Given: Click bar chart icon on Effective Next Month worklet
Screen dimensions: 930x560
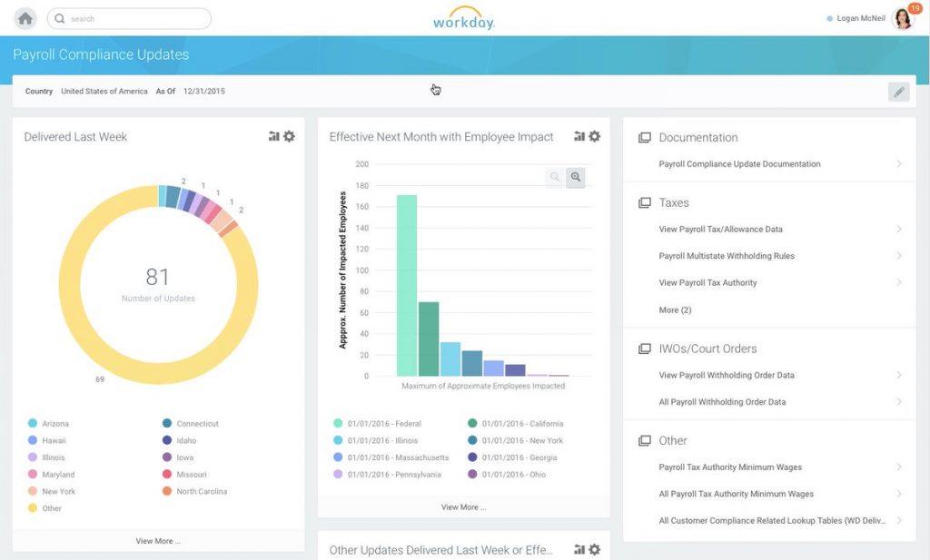Looking at the screenshot, I should point(579,136).
